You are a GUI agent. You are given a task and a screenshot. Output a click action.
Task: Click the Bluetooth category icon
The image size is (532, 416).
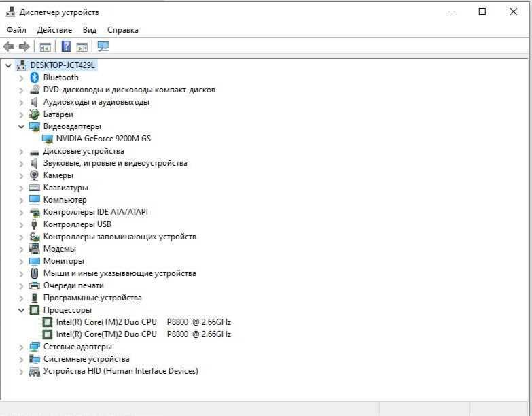coord(34,77)
